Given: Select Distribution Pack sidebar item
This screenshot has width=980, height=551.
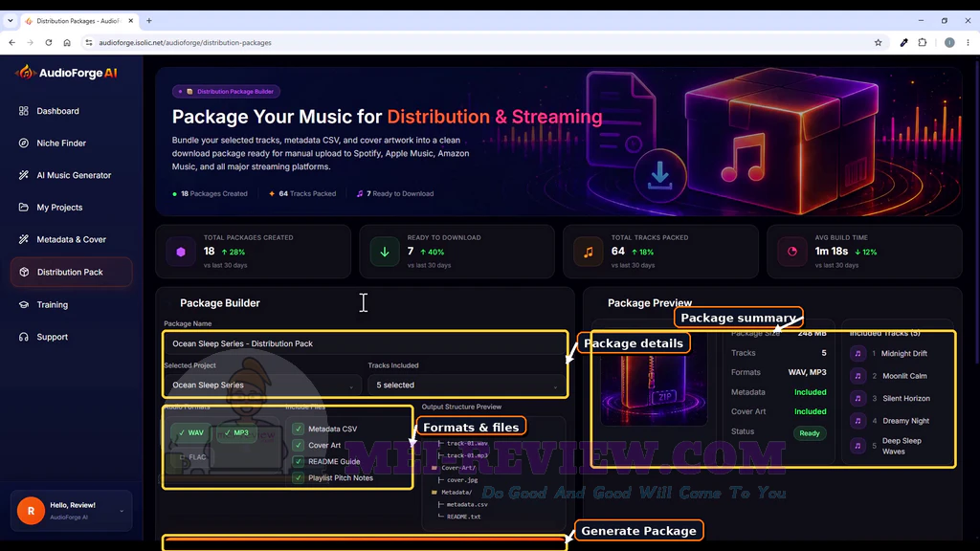Looking at the screenshot, I should 71,273.
